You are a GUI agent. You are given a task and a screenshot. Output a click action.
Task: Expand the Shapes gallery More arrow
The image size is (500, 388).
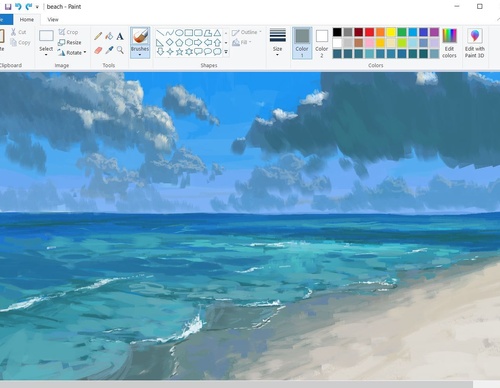click(x=226, y=52)
